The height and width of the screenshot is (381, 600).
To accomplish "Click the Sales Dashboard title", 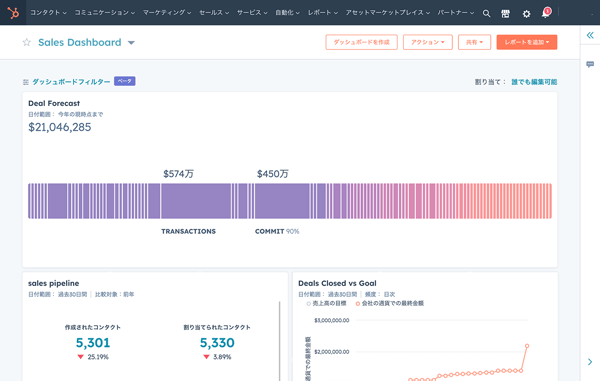I will pos(80,42).
